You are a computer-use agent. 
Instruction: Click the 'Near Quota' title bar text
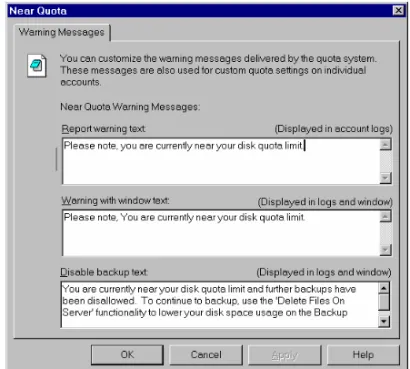click(x=38, y=11)
